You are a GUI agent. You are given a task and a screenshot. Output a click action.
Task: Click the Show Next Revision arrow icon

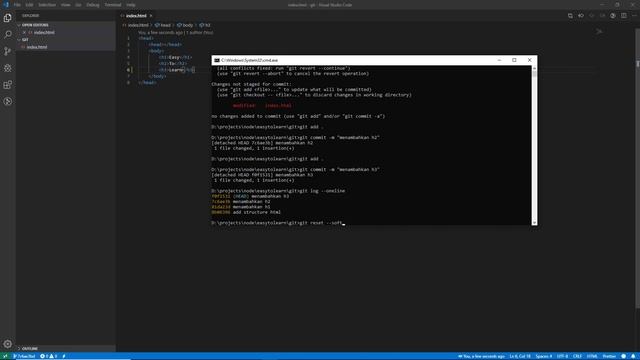coord(602,16)
